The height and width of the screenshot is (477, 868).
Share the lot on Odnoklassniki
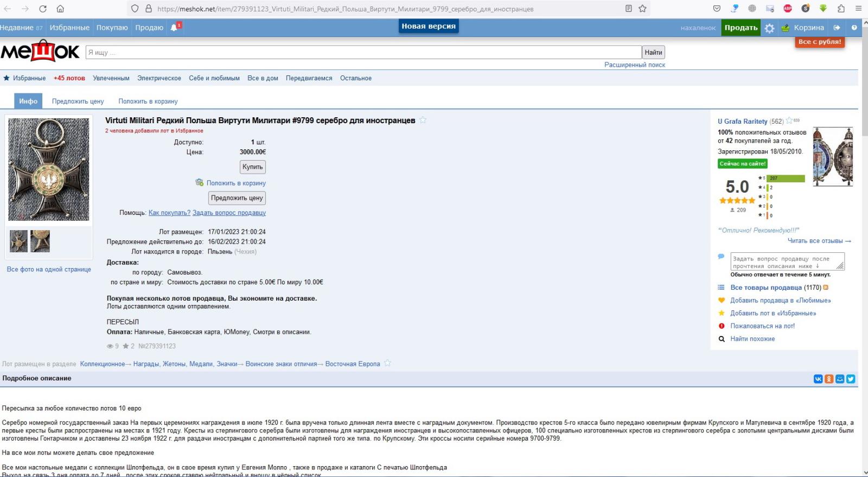[829, 379]
